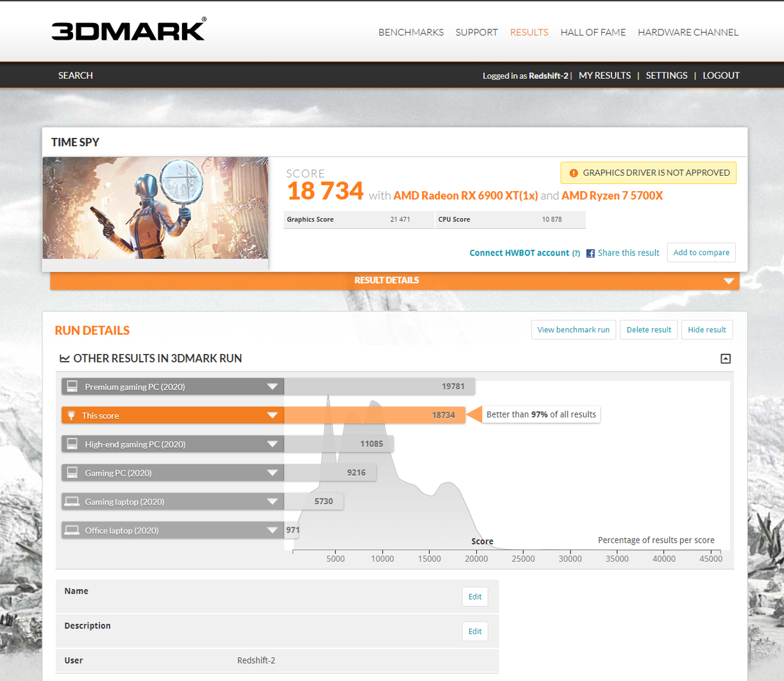Viewport: 784px width, 681px height.
Task: Click the HWBOT help question mark
Action: click(x=576, y=253)
